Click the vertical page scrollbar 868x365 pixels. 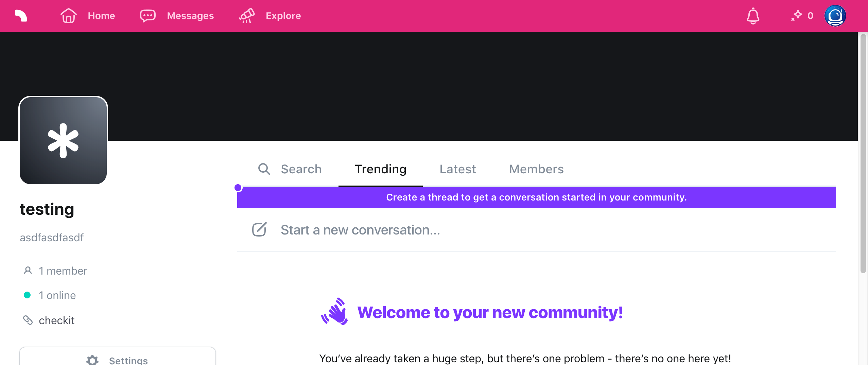point(863,153)
